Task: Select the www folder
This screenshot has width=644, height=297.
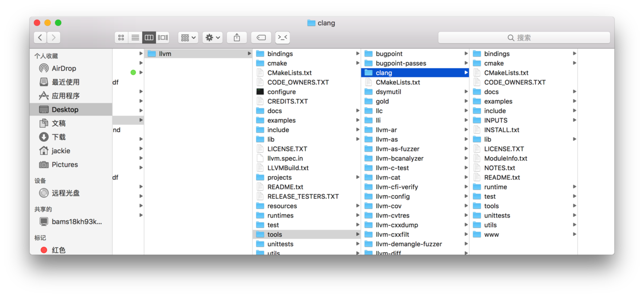Action: click(524, 235)
